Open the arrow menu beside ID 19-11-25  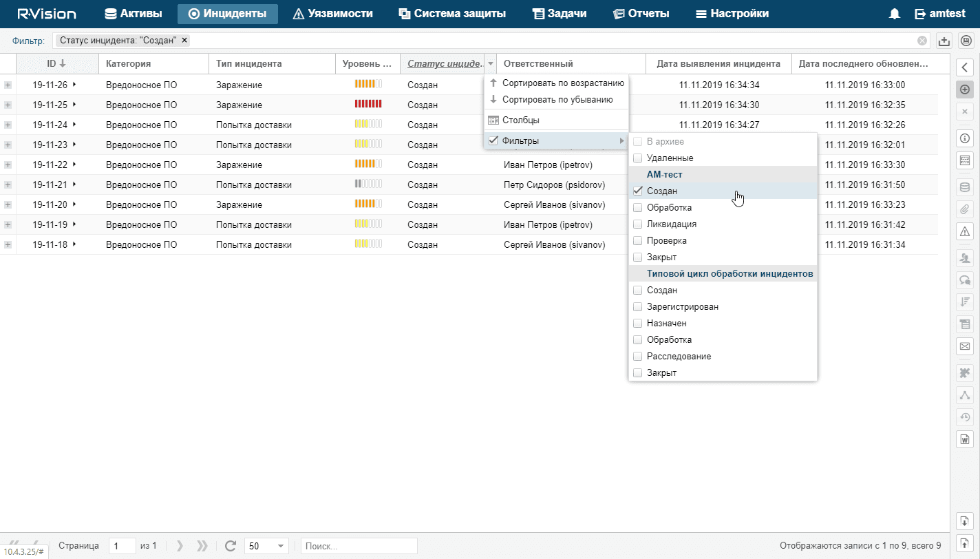coord(74,105)
